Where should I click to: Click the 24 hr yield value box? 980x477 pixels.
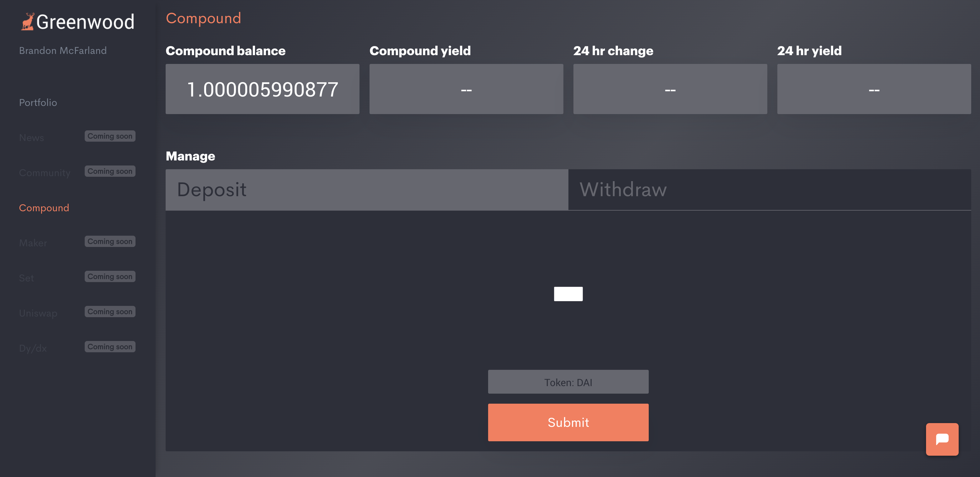tap(874, 89)
